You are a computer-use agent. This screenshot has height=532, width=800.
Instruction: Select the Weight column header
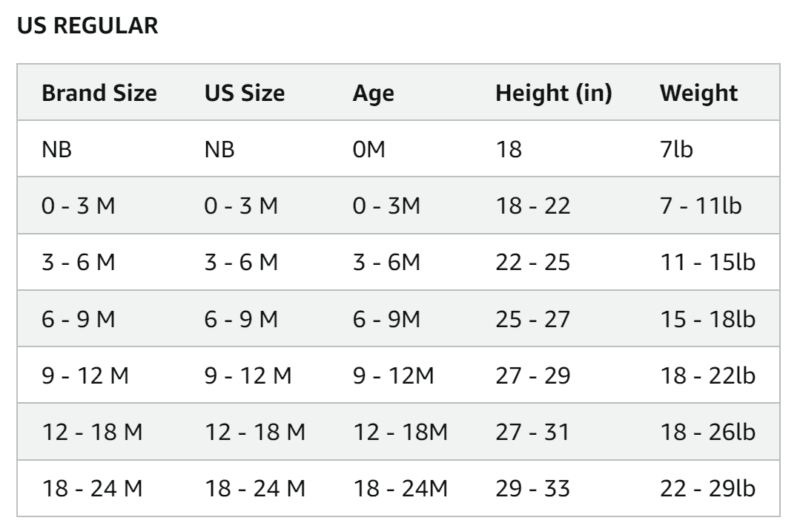699,93
